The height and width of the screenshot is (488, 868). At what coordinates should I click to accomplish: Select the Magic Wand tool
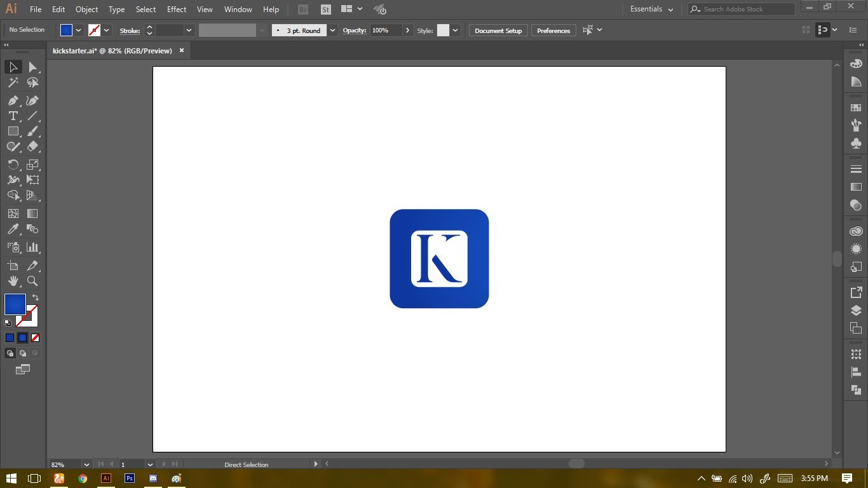13,83
